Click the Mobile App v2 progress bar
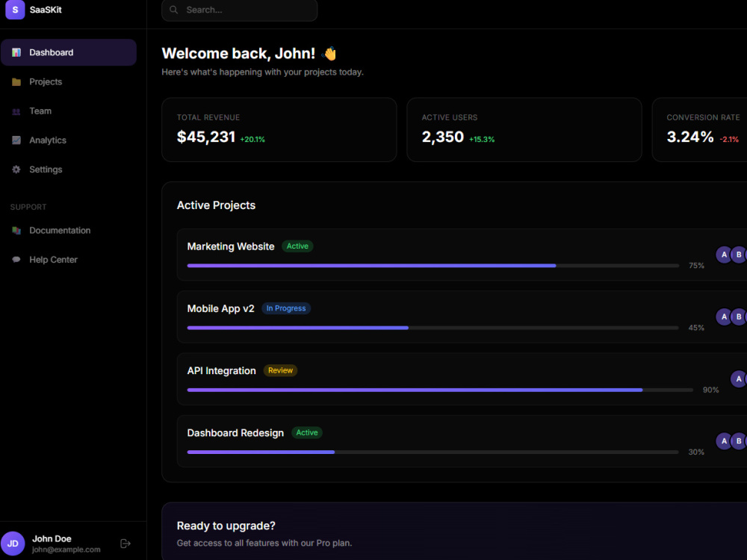 (433, 328)
